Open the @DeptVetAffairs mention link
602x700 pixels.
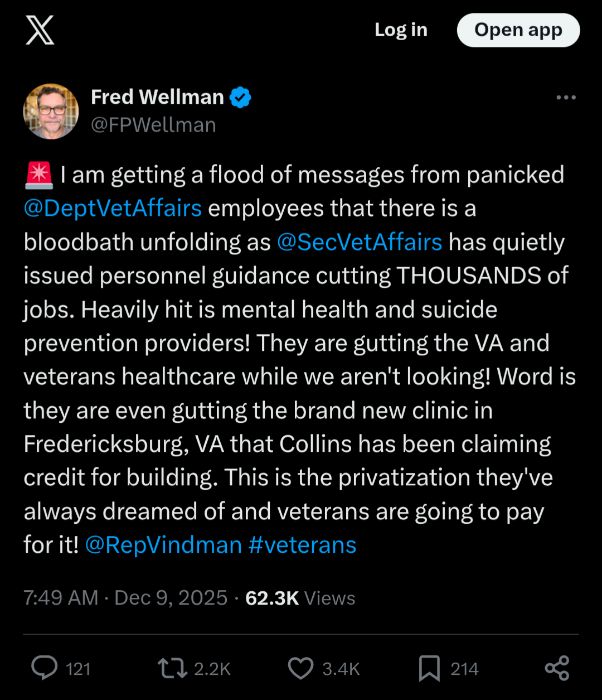pos(113,209)
